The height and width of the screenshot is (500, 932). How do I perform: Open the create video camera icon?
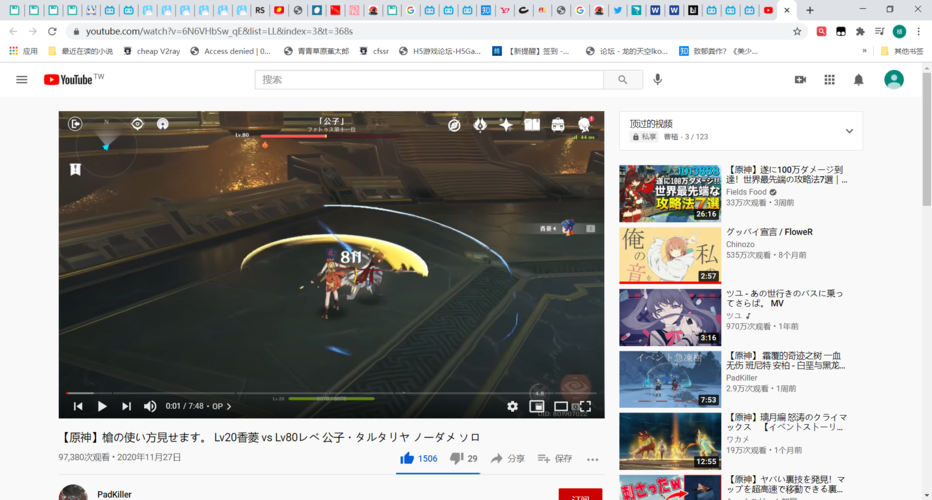click(800, 80)
